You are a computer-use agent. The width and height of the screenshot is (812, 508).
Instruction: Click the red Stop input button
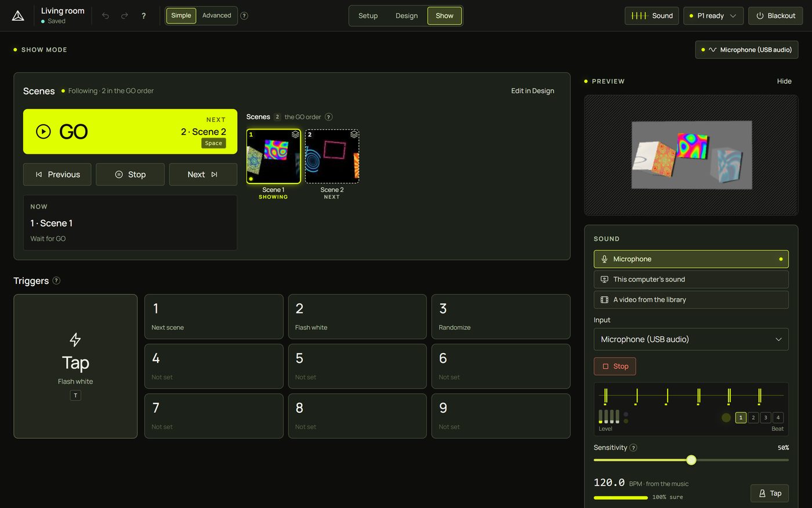point(615,366)
